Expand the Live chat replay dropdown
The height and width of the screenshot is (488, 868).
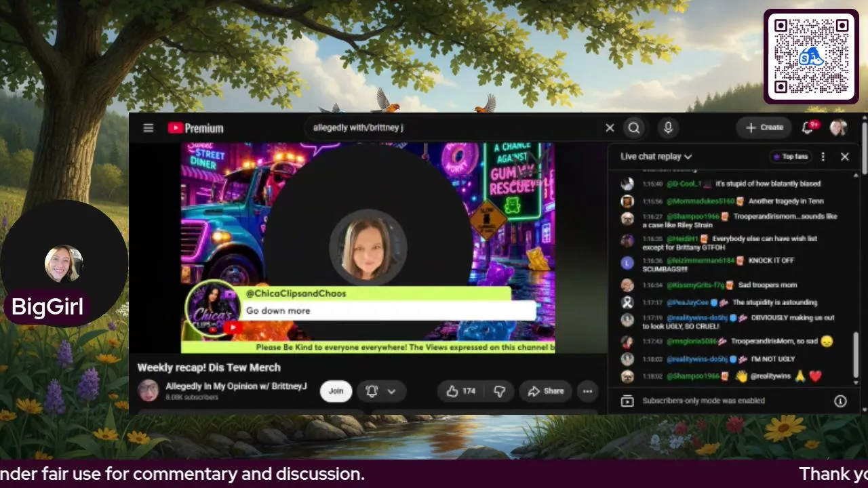coord(656,157)
